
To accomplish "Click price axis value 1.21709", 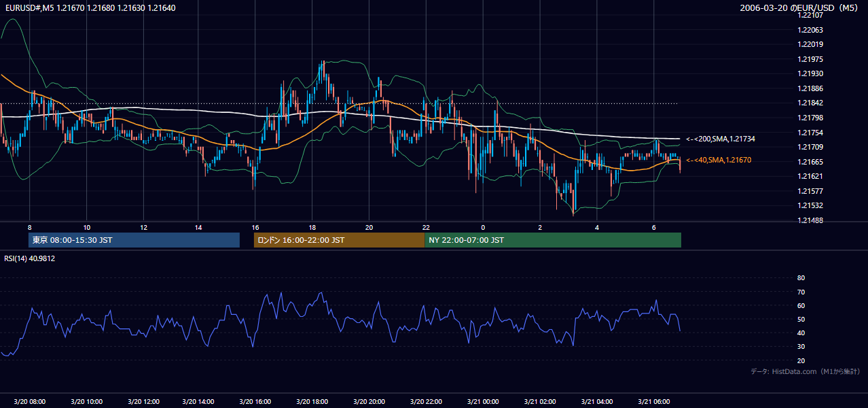I will tap(810, 147).
